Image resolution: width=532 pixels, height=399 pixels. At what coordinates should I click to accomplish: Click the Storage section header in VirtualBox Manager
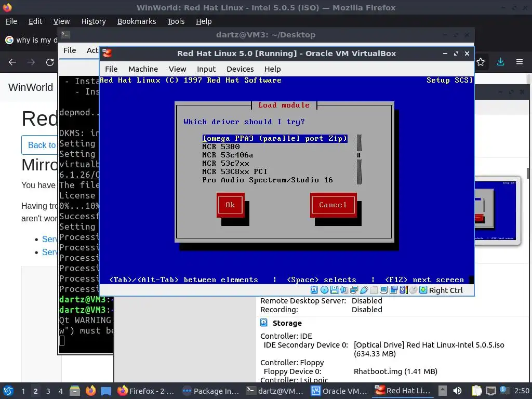click(287, 323)
